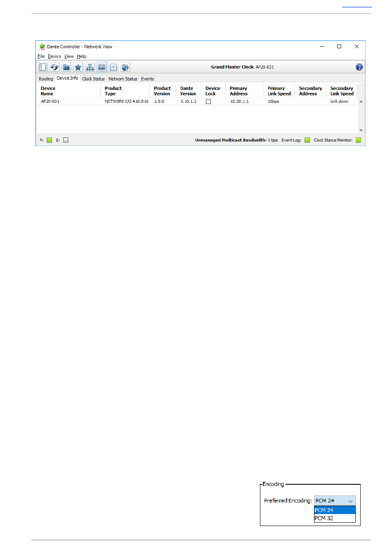Maximize the Dante Controller window
The width and height of the screenshot is (392, 559).
tap(339, 47)
